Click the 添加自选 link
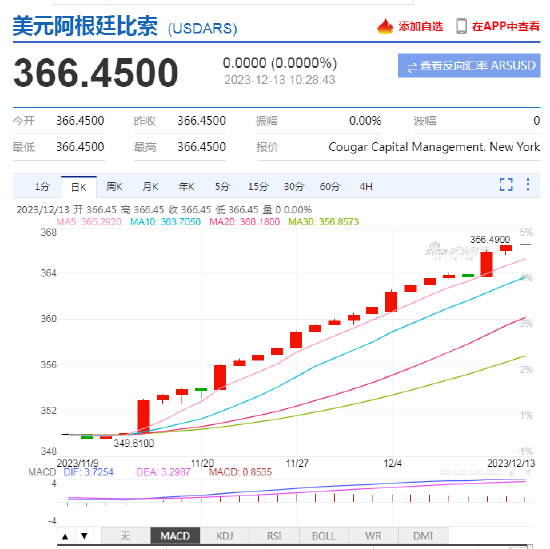The width and height of the screenshot is (550, 549). point(421,27)
